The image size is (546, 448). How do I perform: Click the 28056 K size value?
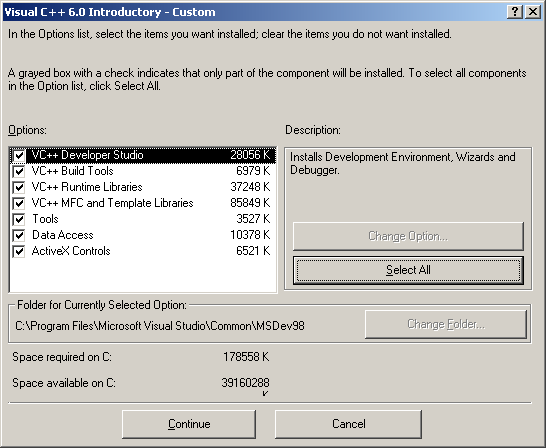click(x=250, y=155)
